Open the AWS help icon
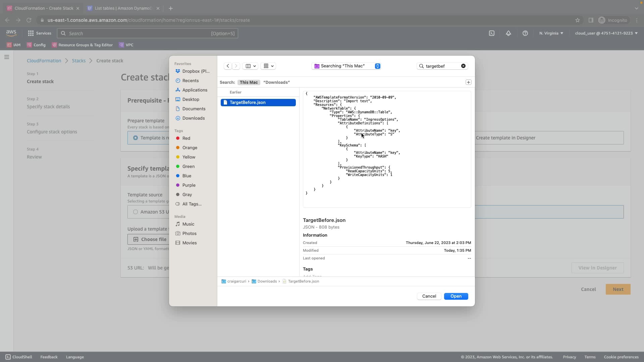 525,33
